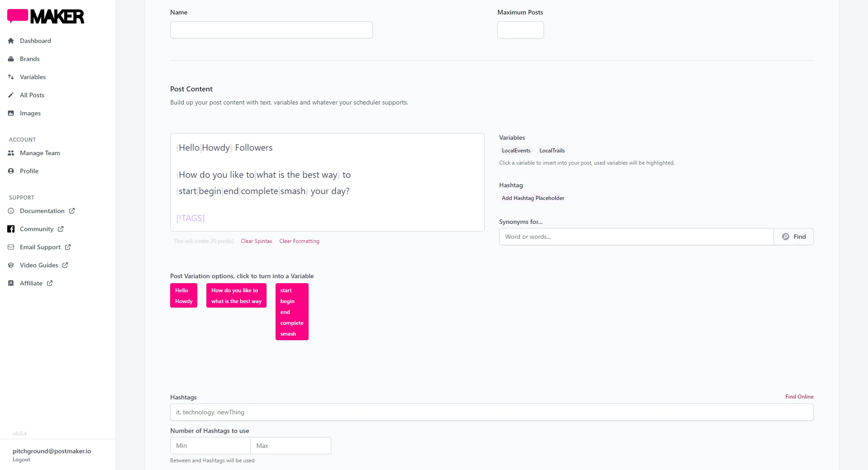Click the Dashboard home icon
The height and width of the screenshot is (470, 868).
[11, 41]
